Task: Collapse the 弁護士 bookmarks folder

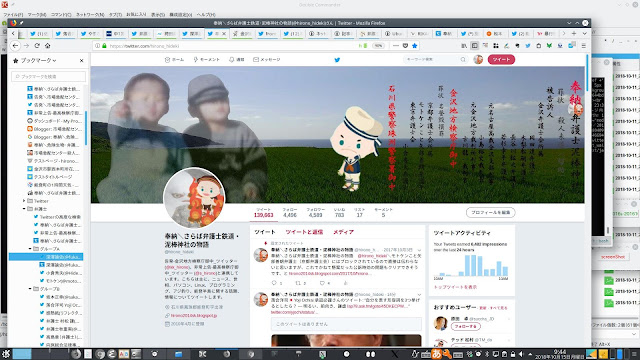Action: [x=24, y=209]
